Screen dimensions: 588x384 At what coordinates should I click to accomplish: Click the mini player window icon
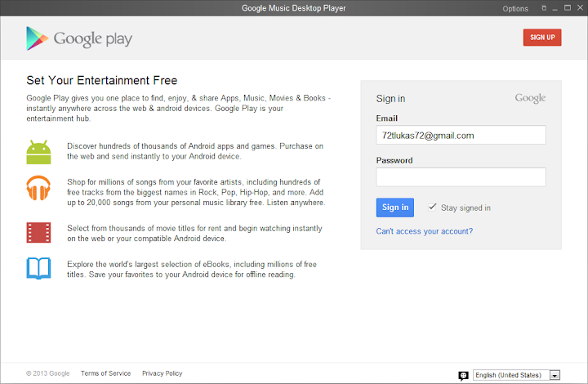pyautogui.click(x=544, y=8)
